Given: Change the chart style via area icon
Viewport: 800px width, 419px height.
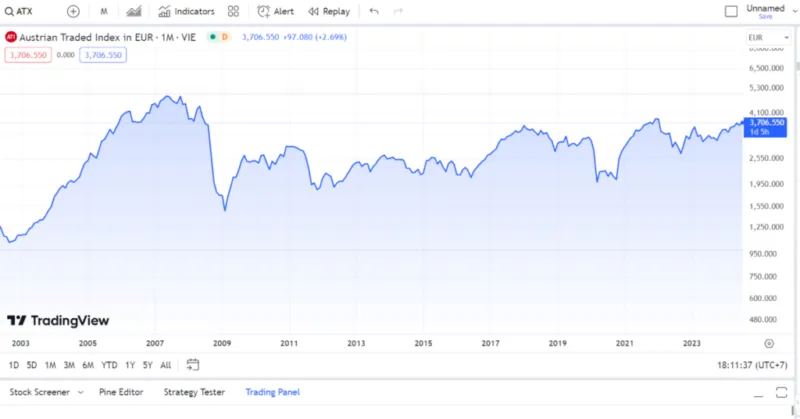Looking at the screenshot, I should coord(135,11).
